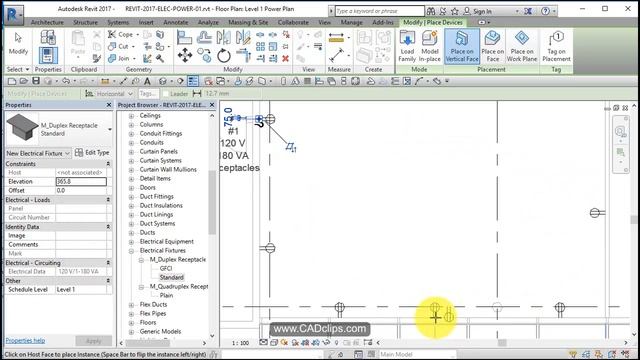This screenshot has width=640, height=360.
Task: Activate Place on Face
Action: (x=492, y=47)
